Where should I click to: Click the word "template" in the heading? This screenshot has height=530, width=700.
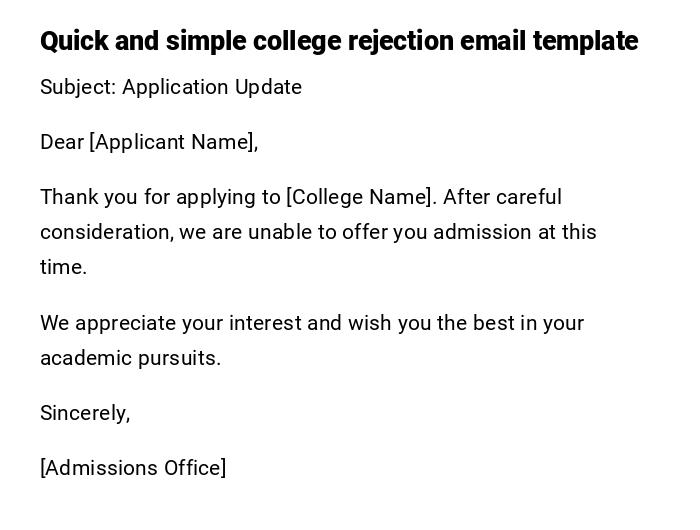[585, 41]
